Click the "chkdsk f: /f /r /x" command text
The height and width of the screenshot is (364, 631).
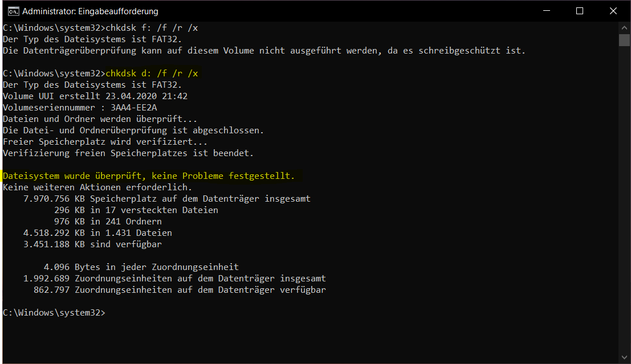152,28
